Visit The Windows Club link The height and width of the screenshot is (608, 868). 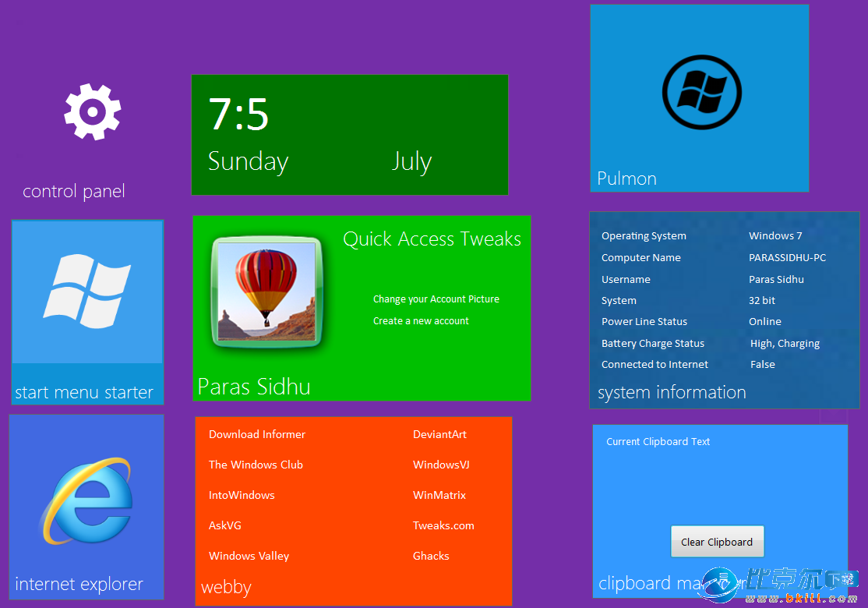[x=256, y=465]
